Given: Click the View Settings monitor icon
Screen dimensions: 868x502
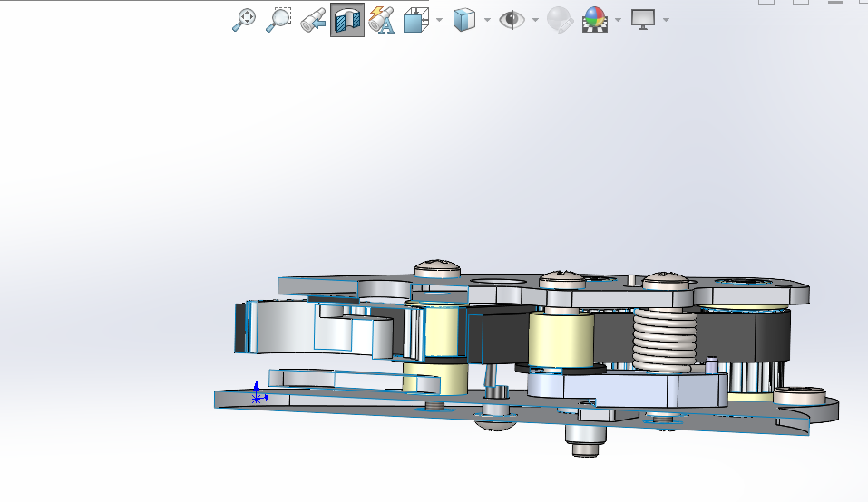Looking at the screenshot, I should [643, 19].
